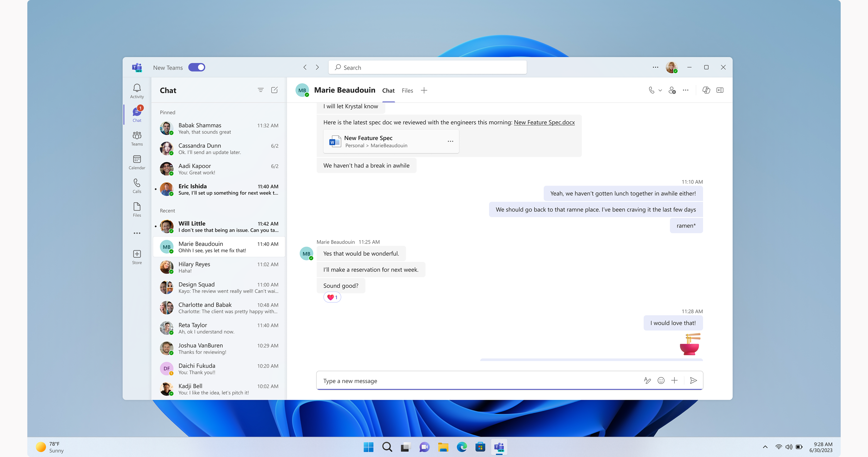Screen dimensions: 868x457
Task: Open the New Feature Spec.docx link
Action: 544,122
